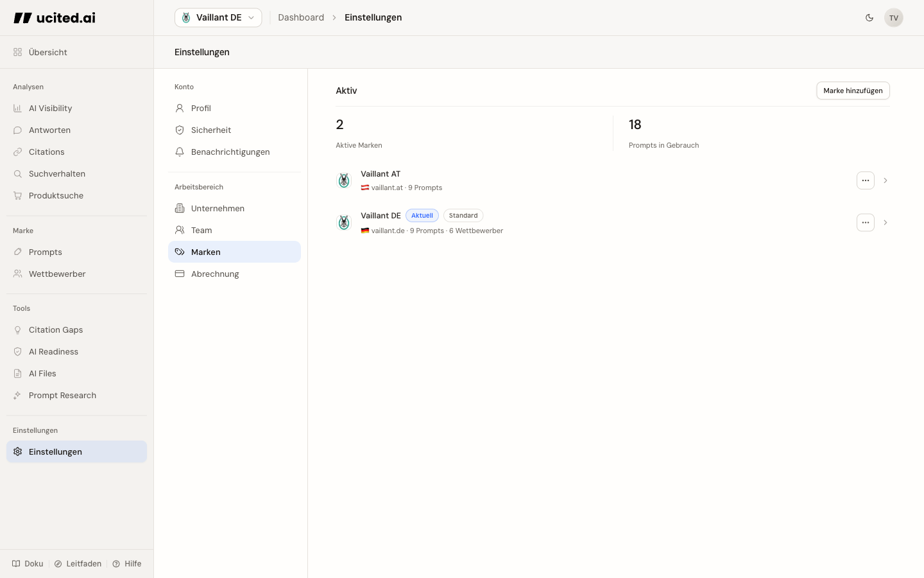Click the German flag icon beside vaillant.de
The width and height of the screenshot is (924, 578).
(x=365, y=231)
